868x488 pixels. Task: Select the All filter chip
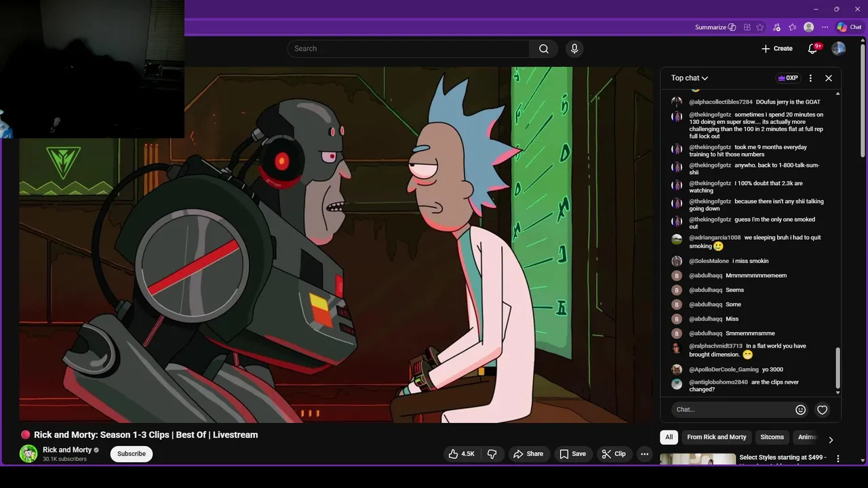click(x=669, y=437)
